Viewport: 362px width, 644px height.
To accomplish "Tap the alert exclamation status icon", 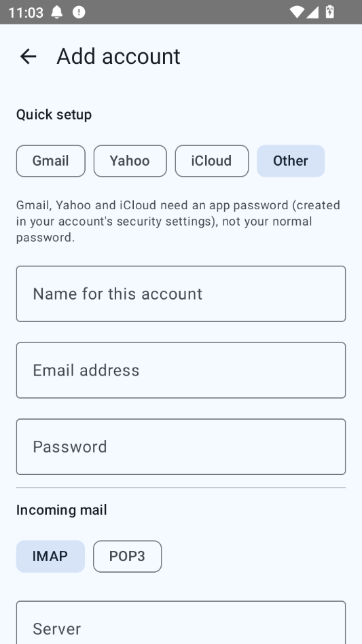I will point(79,12).
